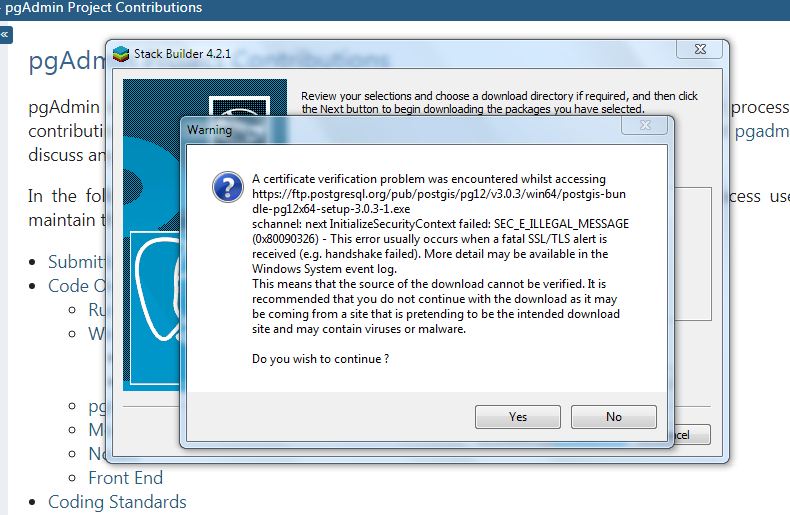The width and height of the screenshot is (790, 515).
Task: Open the Code O... bullet list link
Action: click(77, 286)
